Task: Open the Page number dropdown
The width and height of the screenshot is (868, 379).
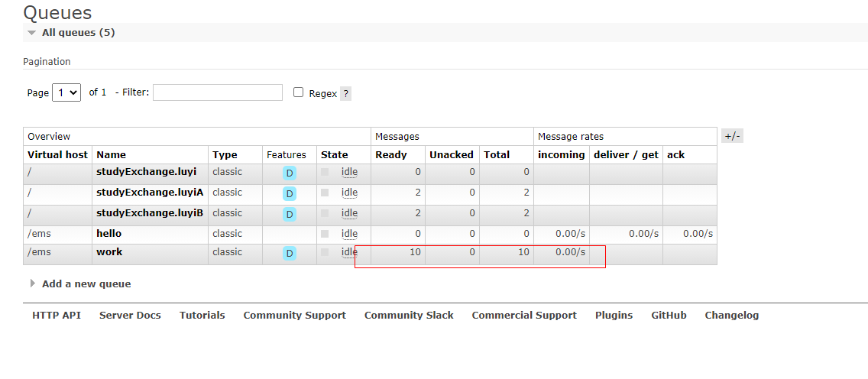Action: click(x=66, y=92)
